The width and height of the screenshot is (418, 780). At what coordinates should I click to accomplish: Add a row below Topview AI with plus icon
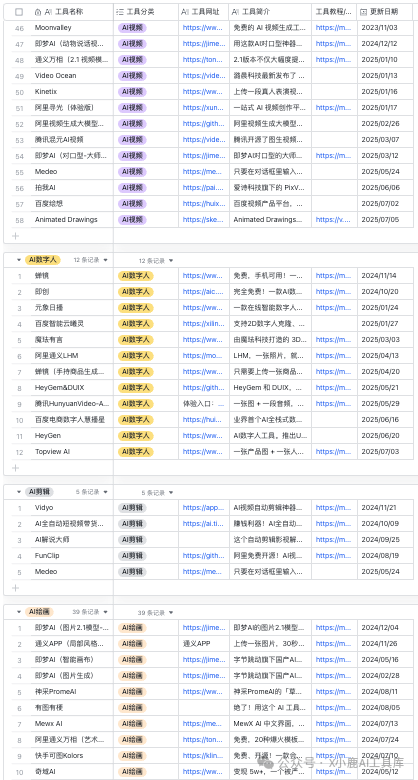(15, 468)
